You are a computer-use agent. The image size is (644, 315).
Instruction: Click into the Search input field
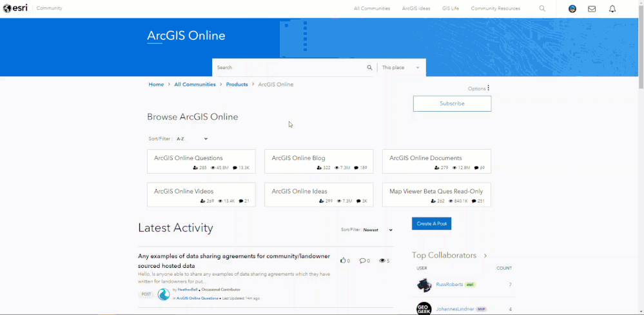[x=291, y=67]
